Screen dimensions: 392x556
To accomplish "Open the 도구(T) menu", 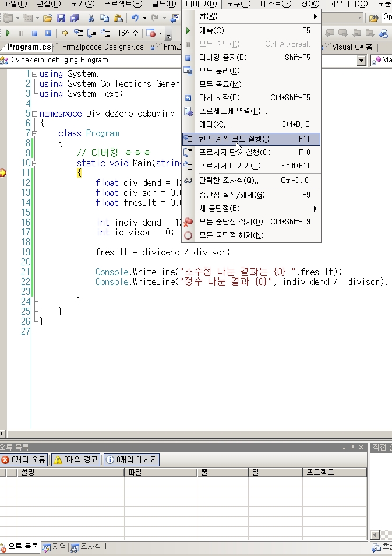I will click(239, 4).
